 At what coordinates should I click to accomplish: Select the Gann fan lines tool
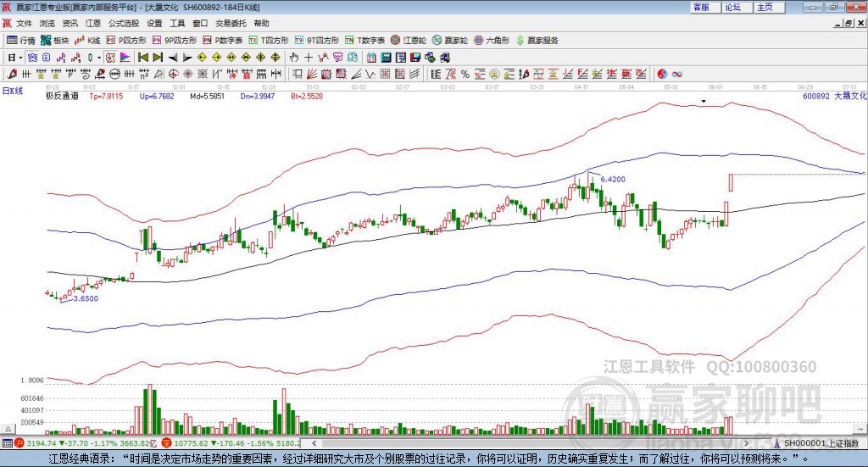click(312, 74)
